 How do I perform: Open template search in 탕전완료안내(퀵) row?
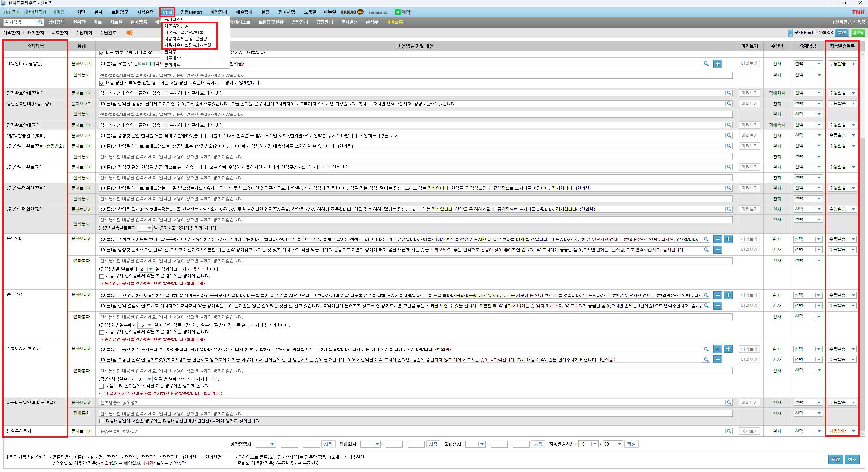tap(729, 125)
